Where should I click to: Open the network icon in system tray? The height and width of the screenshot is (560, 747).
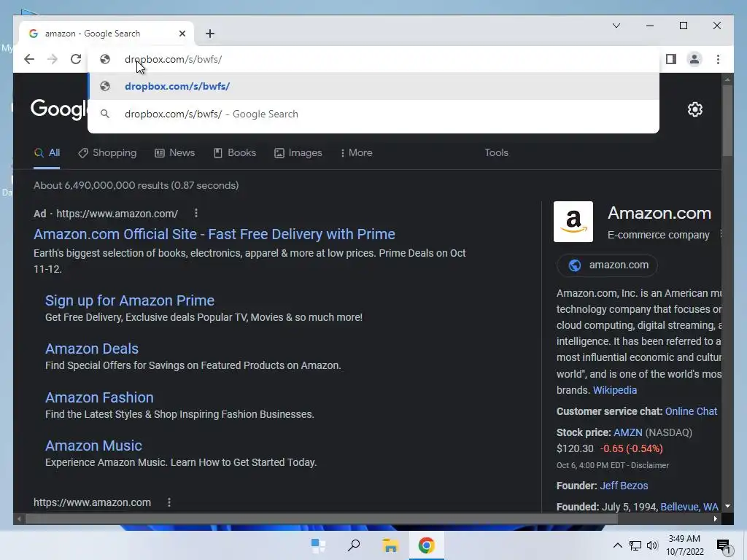(x=635, y=545)
